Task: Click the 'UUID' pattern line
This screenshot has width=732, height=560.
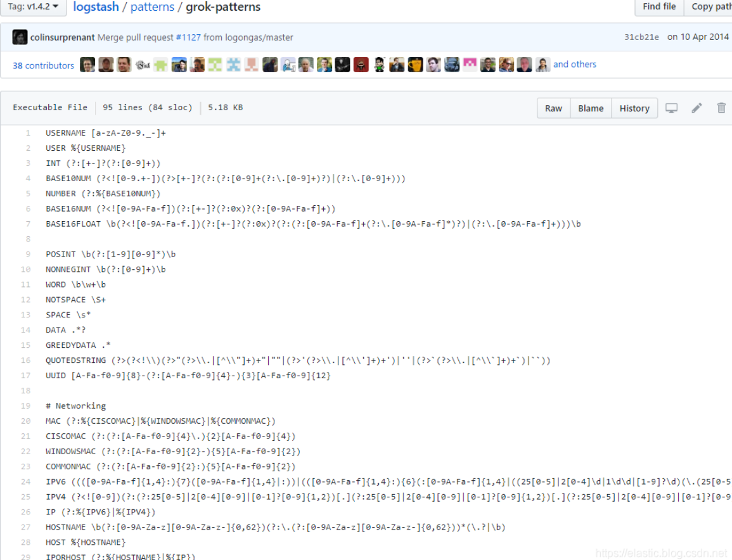Action: coord(188,376)
